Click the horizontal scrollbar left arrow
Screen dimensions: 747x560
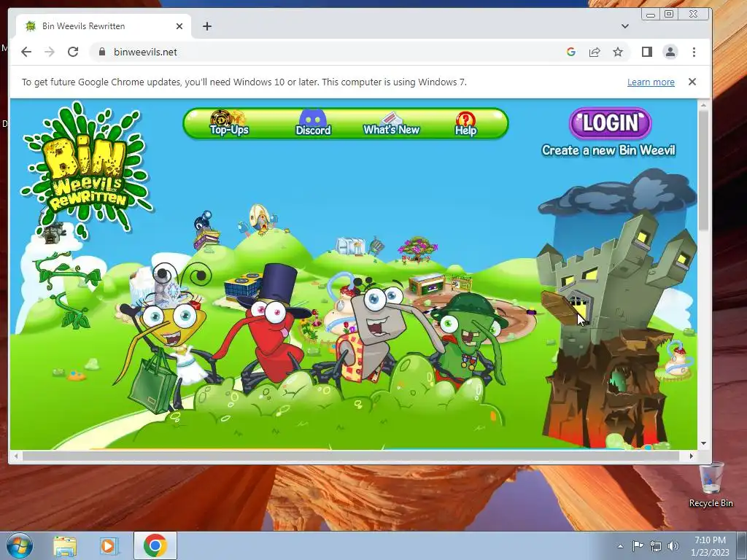pyautogui.click(x=16, y=456)
